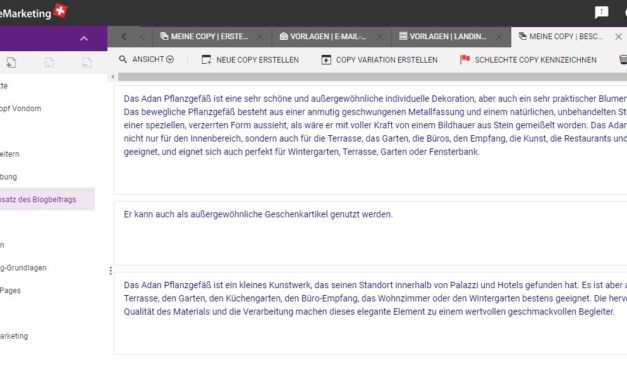Select sidebar item ending 'eitern'
627x376 pixels.
pyautogui.click(x=10, y=154)
